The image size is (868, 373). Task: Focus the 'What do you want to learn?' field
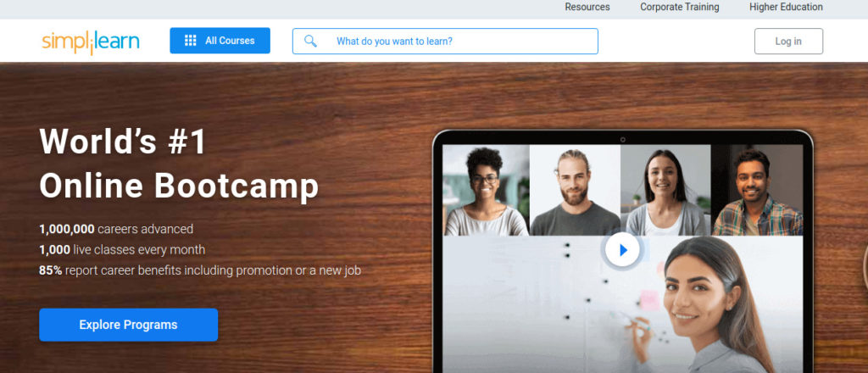[x=445, y=41]
